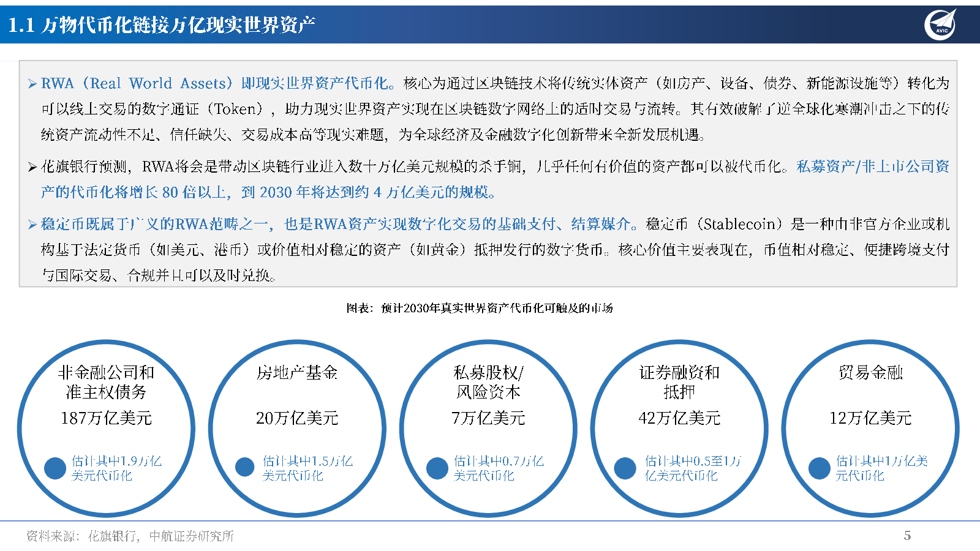Click the text '到 2030 年将达到约 4 万亿美元的规模'

pyautogui.click(x=366, y=192)
